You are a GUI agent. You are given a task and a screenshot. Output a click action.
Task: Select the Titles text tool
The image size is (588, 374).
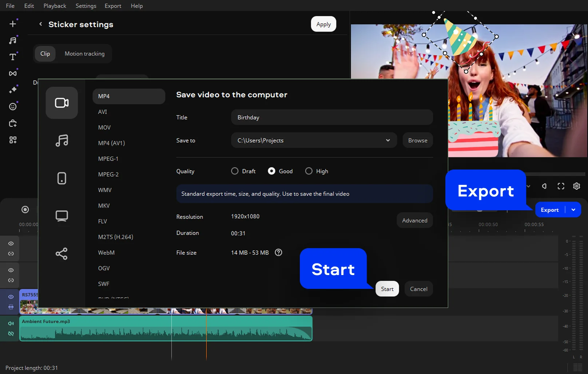[x=13, y=57]
